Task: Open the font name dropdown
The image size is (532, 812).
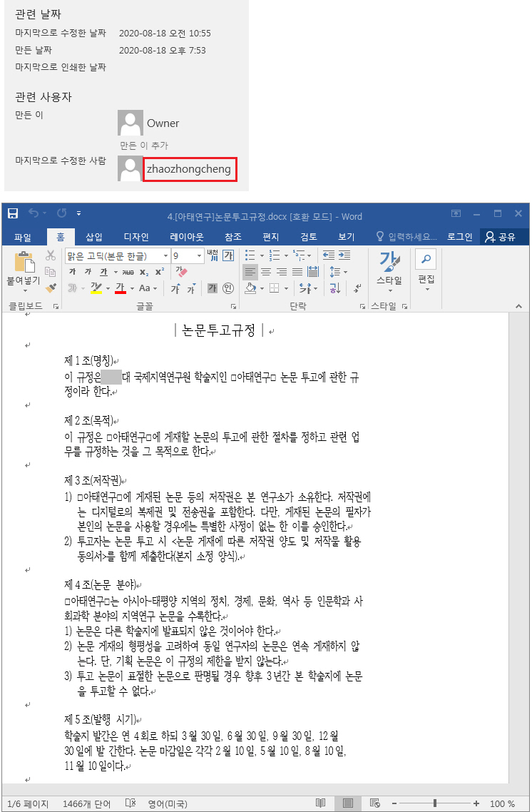Action: coord(165,256)
